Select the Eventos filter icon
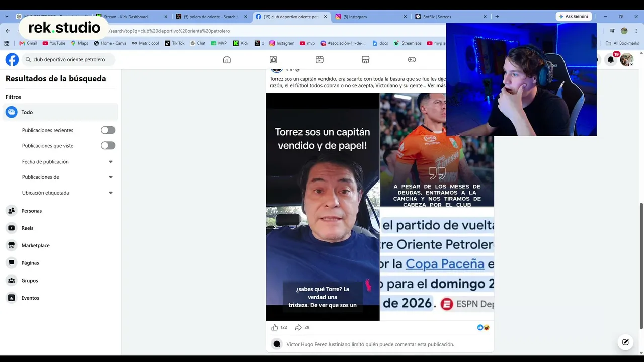Viewport: 644px width, 362px height. tap(12, 298)
